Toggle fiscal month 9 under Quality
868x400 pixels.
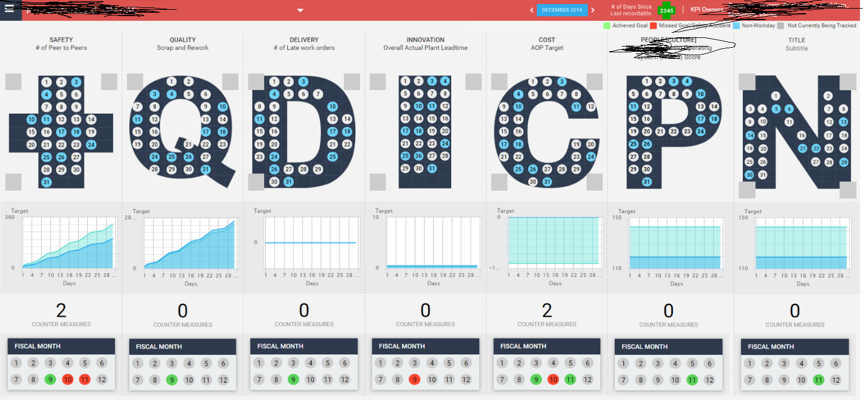pyautogui.click(x=172, y=380)
